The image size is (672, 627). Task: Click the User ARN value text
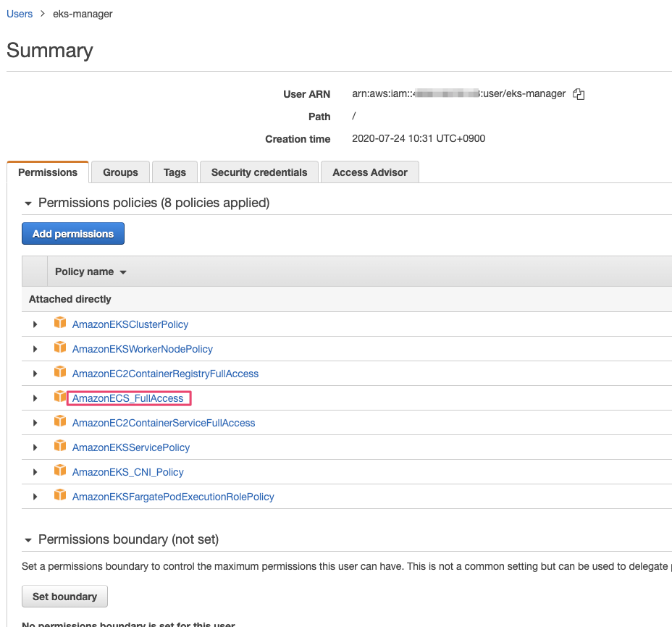458,94
